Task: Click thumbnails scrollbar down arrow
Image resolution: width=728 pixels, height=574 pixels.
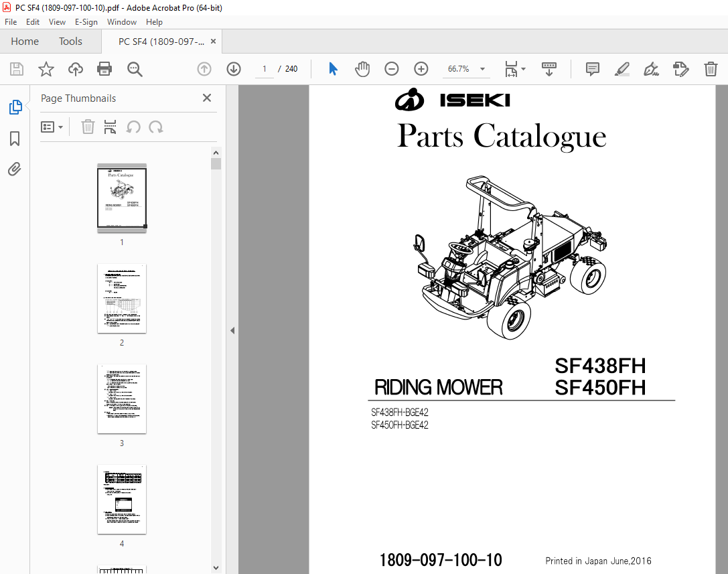Action: 216,567
